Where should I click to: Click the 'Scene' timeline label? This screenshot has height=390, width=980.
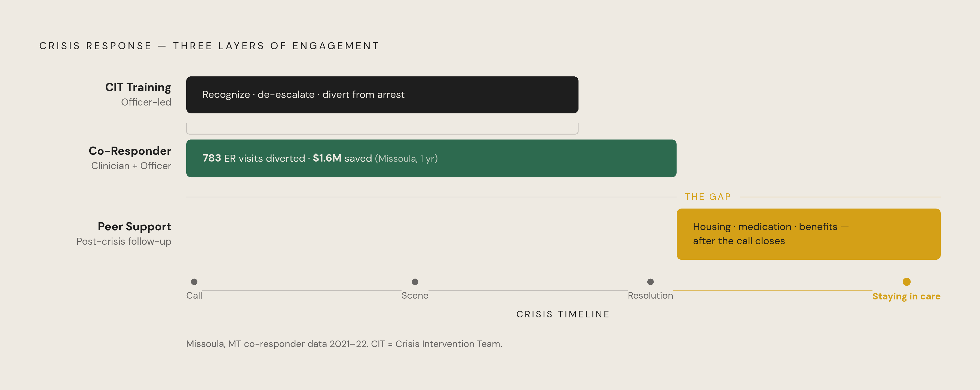415,295
